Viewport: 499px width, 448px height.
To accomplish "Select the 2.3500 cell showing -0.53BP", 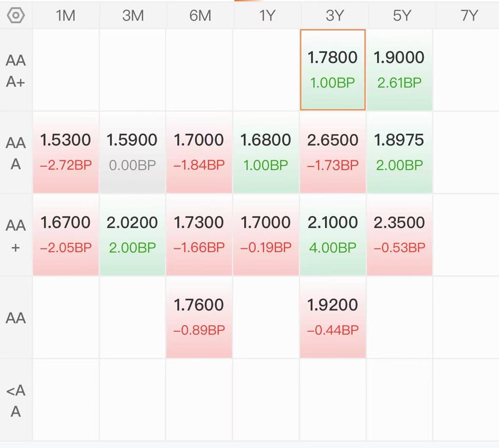I will pos(400,235).
